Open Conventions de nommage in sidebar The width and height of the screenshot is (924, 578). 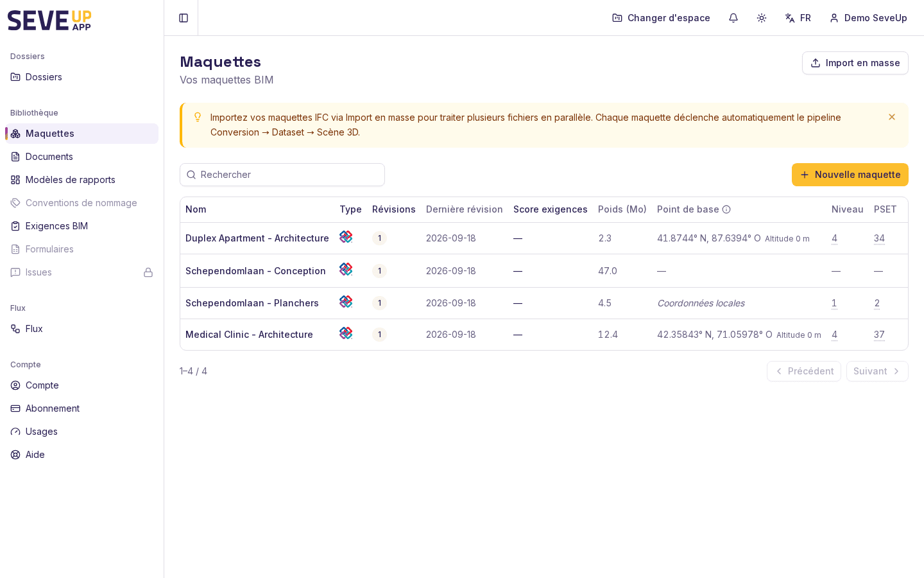click(x=82, y=203)
